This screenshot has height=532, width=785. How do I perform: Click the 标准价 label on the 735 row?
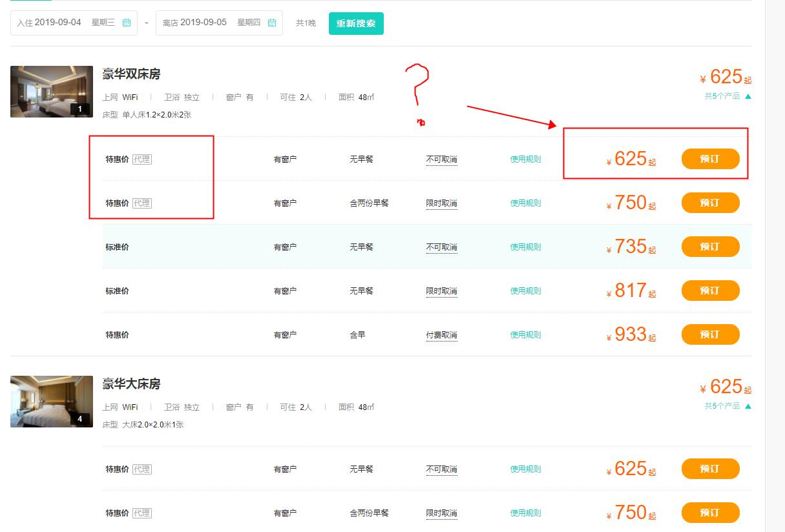(117, 247)
